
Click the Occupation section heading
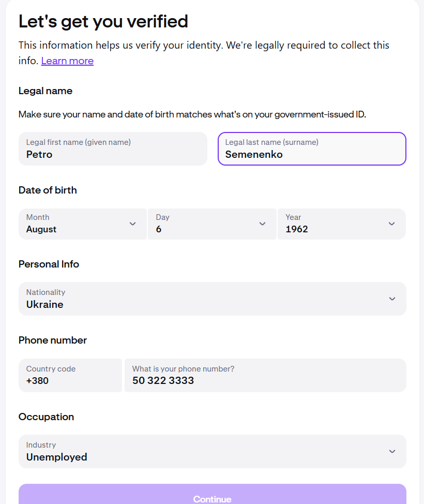pyautogui.click(x=46, y=417)
